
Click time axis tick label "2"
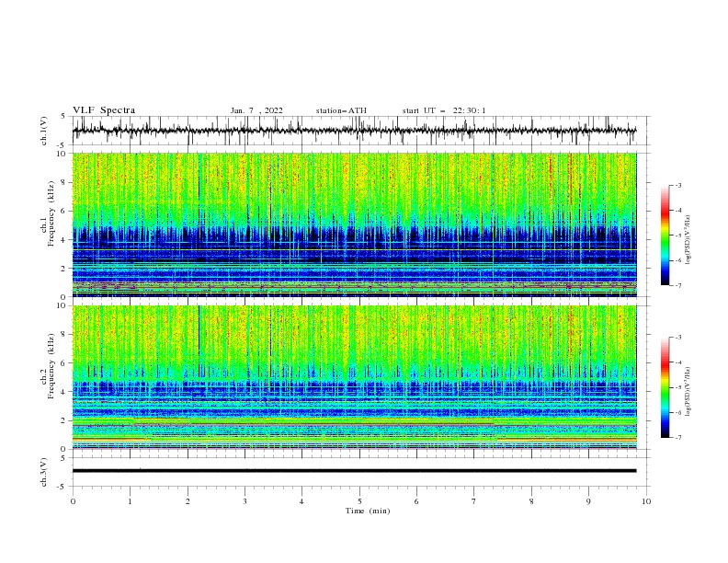click(188, 501)
